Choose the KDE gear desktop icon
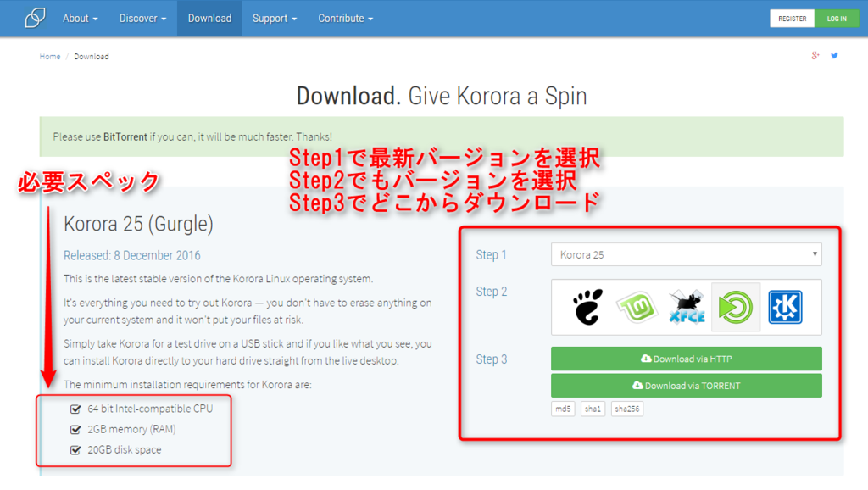Image resolution: width=868 pixels, height=490 pixels. [785, 307]
